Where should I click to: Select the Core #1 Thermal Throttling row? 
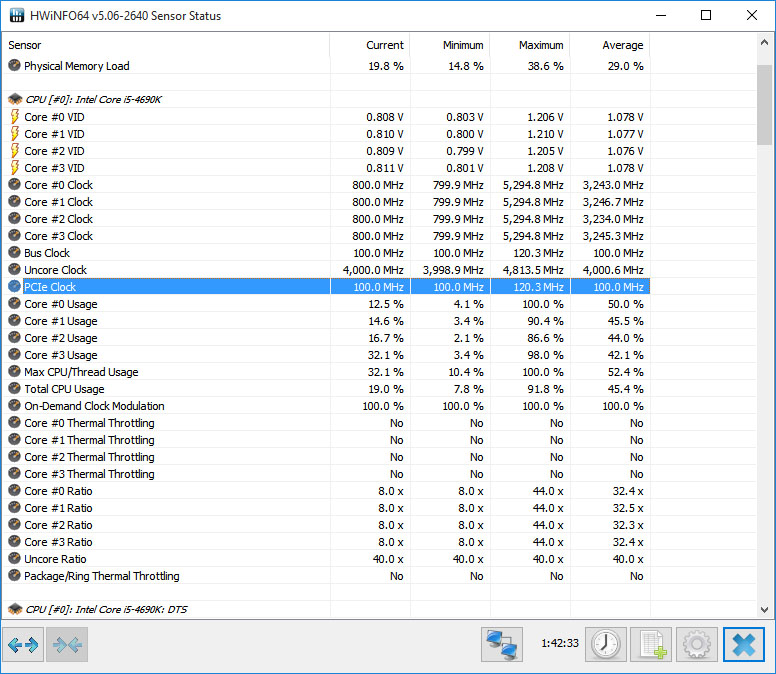pyautogui.click(x=327, y=439)
